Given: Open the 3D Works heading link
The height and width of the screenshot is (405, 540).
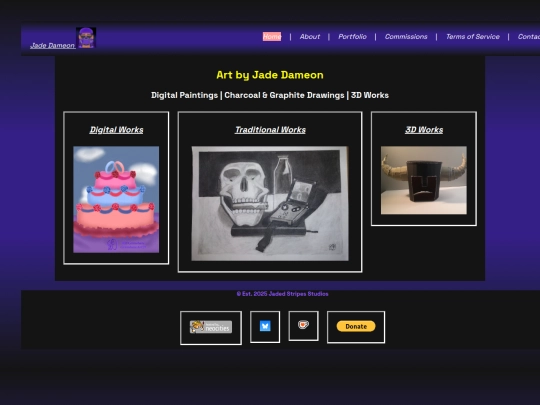Looking at the screenshot, I should [x=424, y=130].
